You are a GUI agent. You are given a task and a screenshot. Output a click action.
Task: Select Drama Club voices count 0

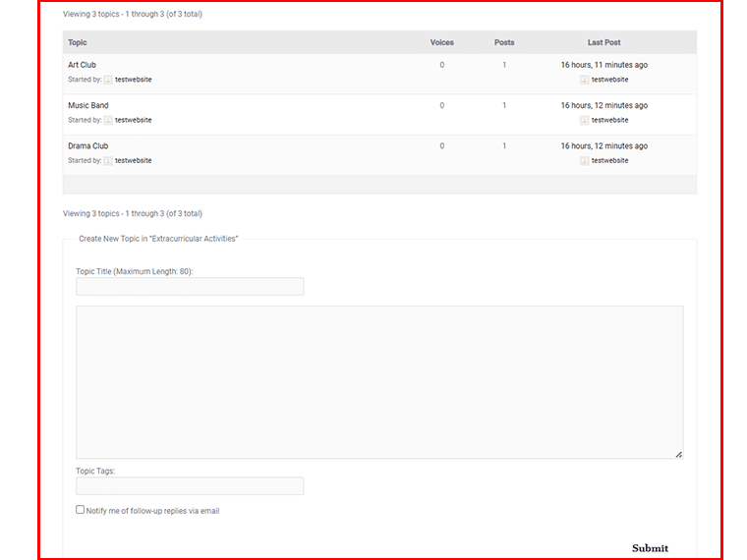tap(442, 145)
